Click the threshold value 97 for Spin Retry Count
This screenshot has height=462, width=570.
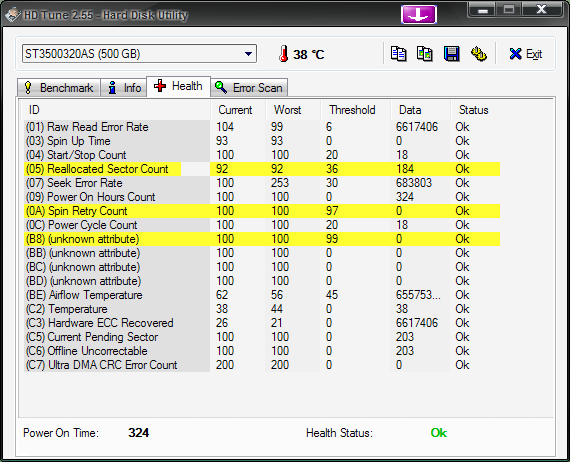point(332,211)
